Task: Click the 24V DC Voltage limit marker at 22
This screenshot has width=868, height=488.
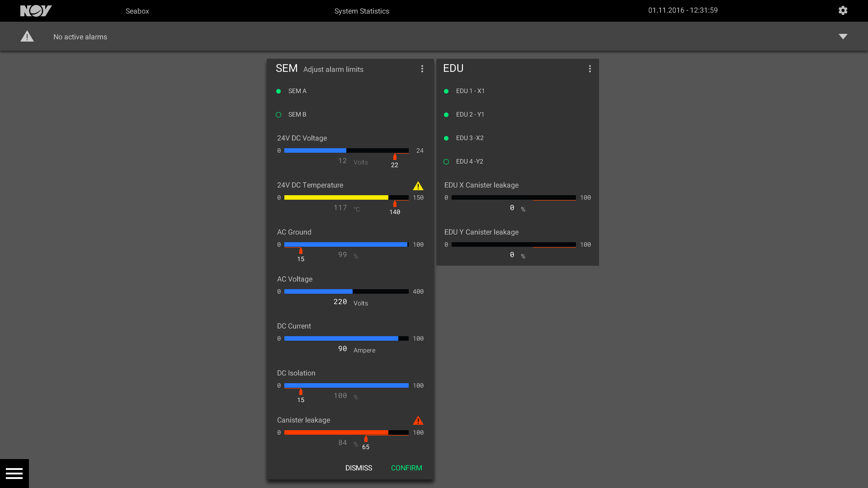Action: [395, 157]
